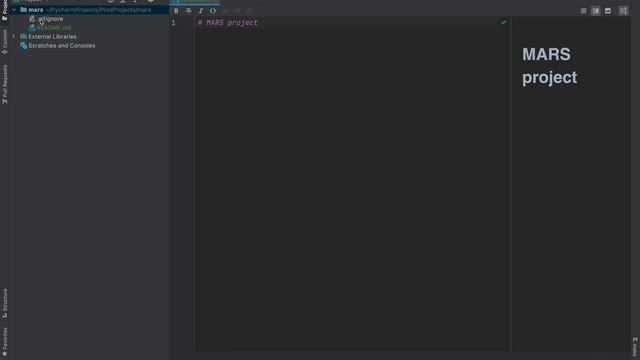Collapse the mars project root folder
This screenshot has height=360, width=640.
[x=14, y=10]
